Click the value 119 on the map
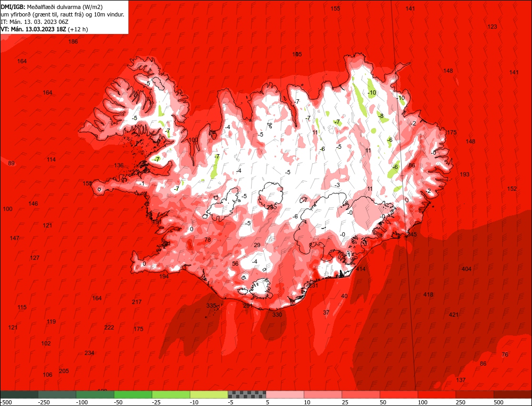The height and width of the screenshot is (406, 532). point(51,322)
